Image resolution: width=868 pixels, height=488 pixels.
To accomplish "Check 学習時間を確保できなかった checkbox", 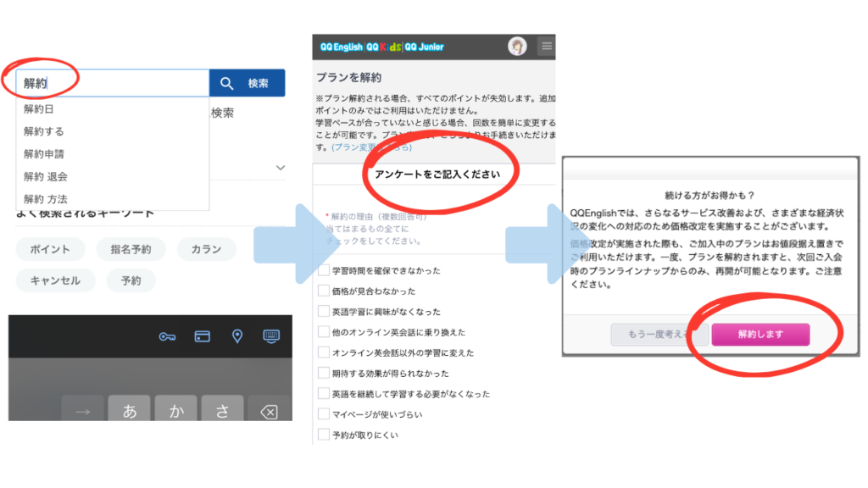I will point(323,270).
